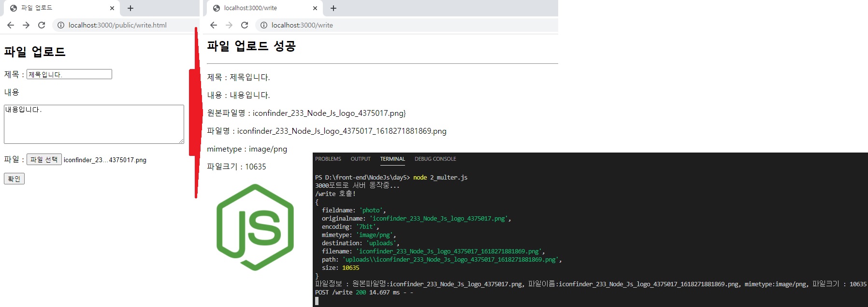Screen dimensions: 868x307
Task: Focus the 내용 content textarea
Action: tap(94, 124)
